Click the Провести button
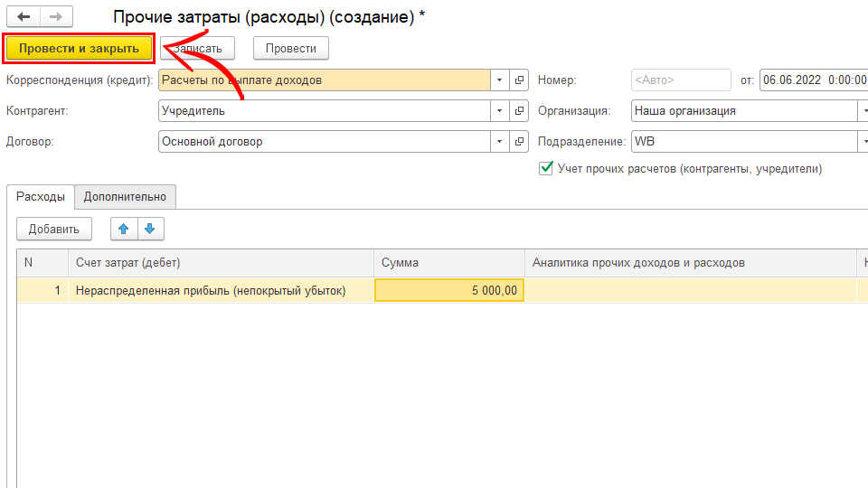Screen dimensions: 868x488 pos(290,48)
